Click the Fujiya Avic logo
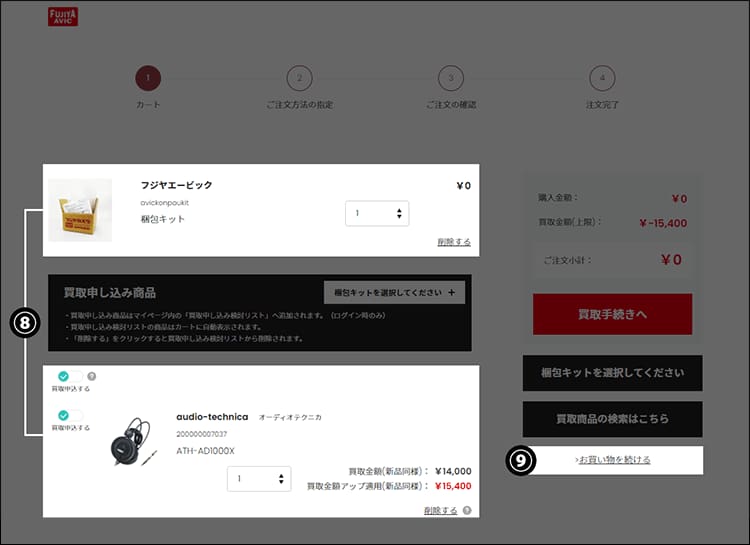Viewport: 750px width, 545px height. click(63, 17)
